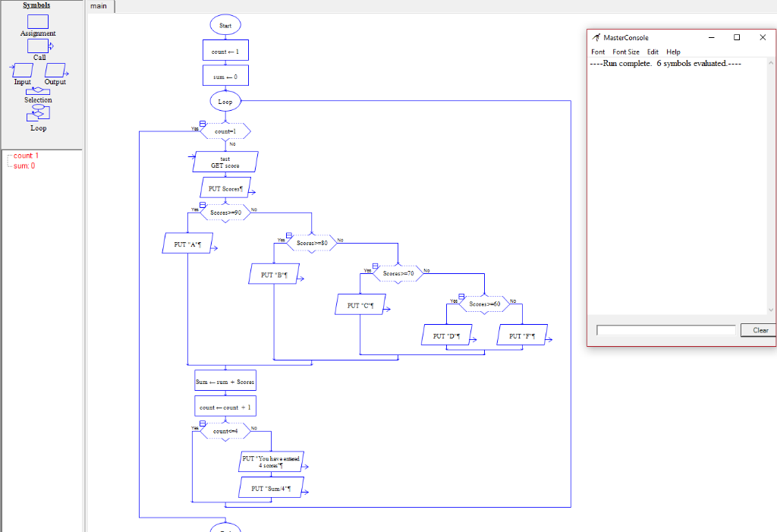Click inside the MasterConsole input field
Screen dimensions: 777x532
click(x=665, y=329)
